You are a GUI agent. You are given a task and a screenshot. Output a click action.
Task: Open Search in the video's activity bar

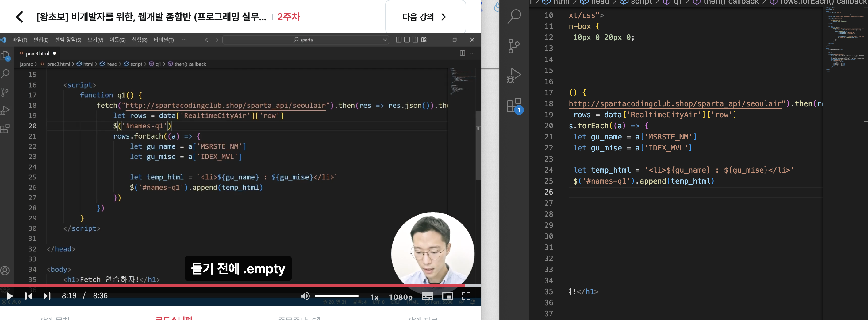pos(6,74)
